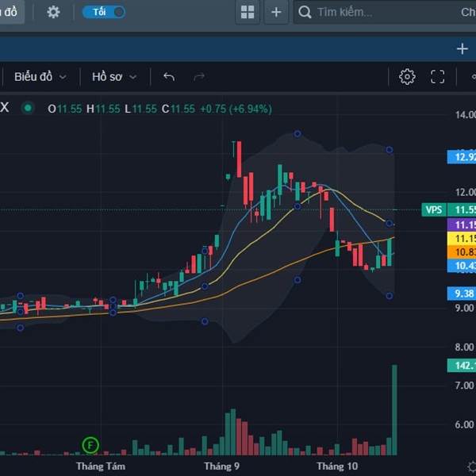Open chart settings gear icon
The width and height of the screenshot is (476, 476).
(x=407, y=76)
